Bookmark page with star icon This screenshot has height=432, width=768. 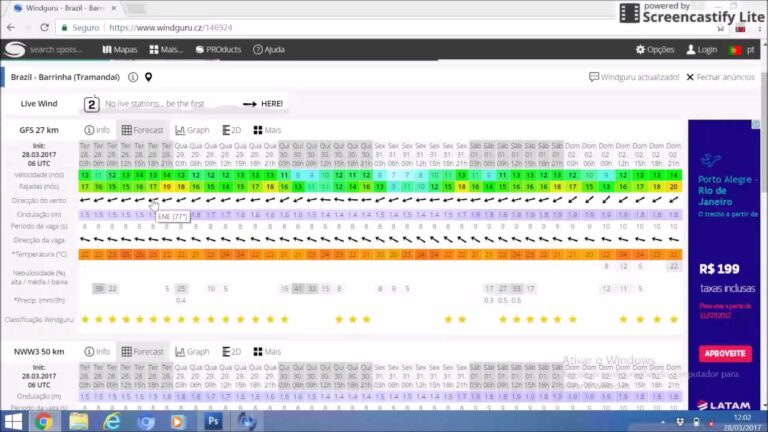click(x=720, y=28)
